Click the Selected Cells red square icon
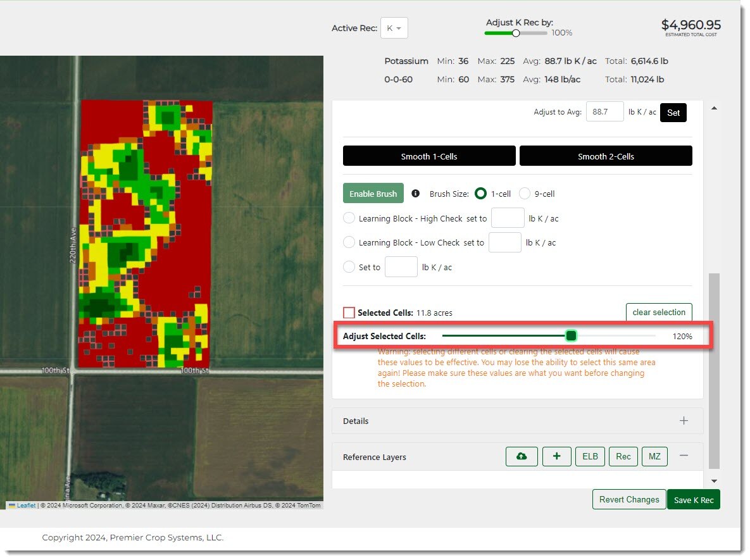The height and width of the screenshot is (560, 750). tap(349, 313)
